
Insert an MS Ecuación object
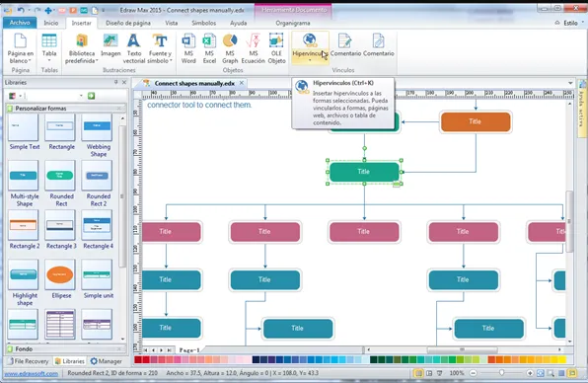[254, 48]
